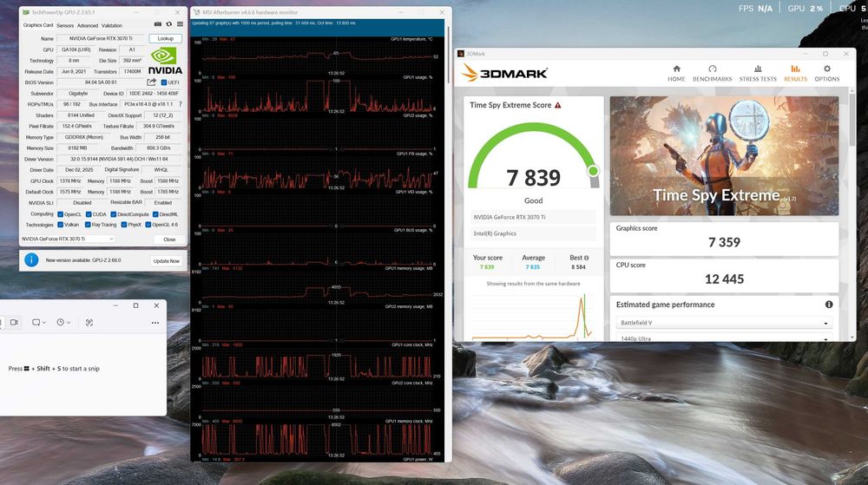Click the 3DMark vertical scrollbar
The width and height of the screenshot is (868, 485).
[x=852, y=119]
